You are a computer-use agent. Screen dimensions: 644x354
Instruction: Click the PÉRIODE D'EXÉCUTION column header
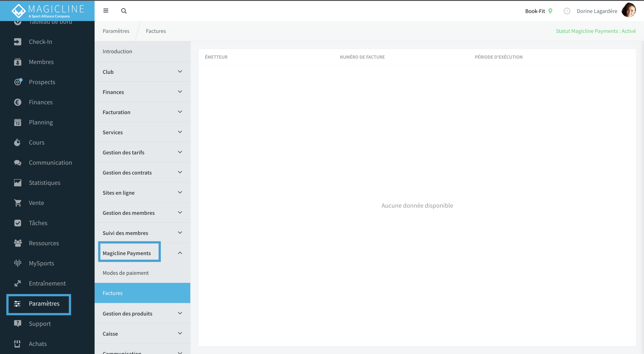(498, 57)
